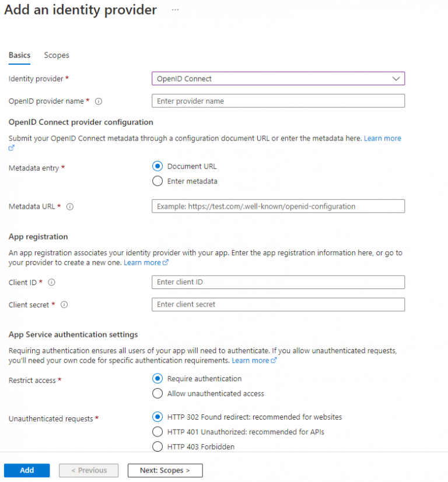The image size is (448, 482).
Task: Click the Metadata URL input field
Action: [278, 206]
